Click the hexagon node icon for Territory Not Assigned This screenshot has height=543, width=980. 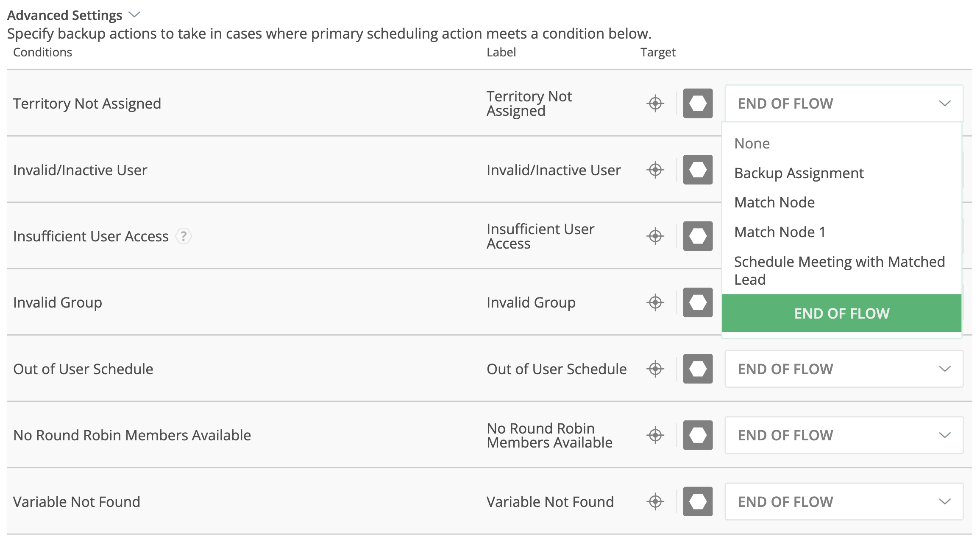click(x=698, y=104)
